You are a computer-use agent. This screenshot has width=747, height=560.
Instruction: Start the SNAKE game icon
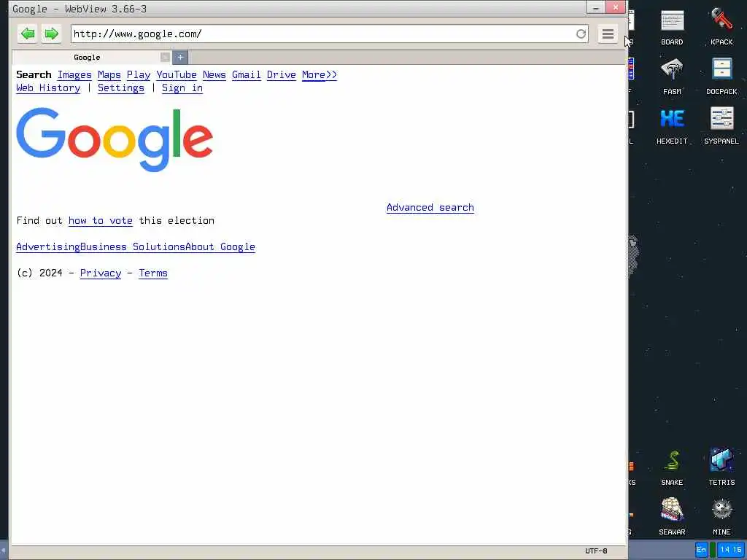[x=672, y=468]
